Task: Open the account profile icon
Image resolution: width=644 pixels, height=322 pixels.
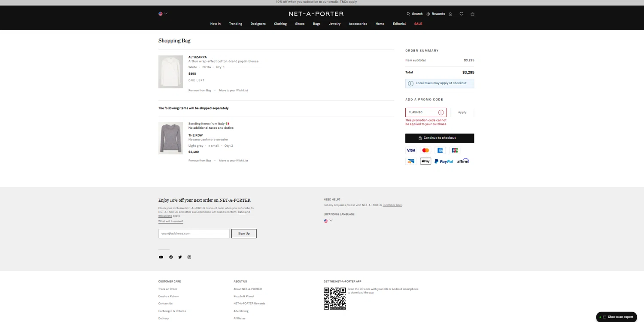Action: [x=450, y=14]
